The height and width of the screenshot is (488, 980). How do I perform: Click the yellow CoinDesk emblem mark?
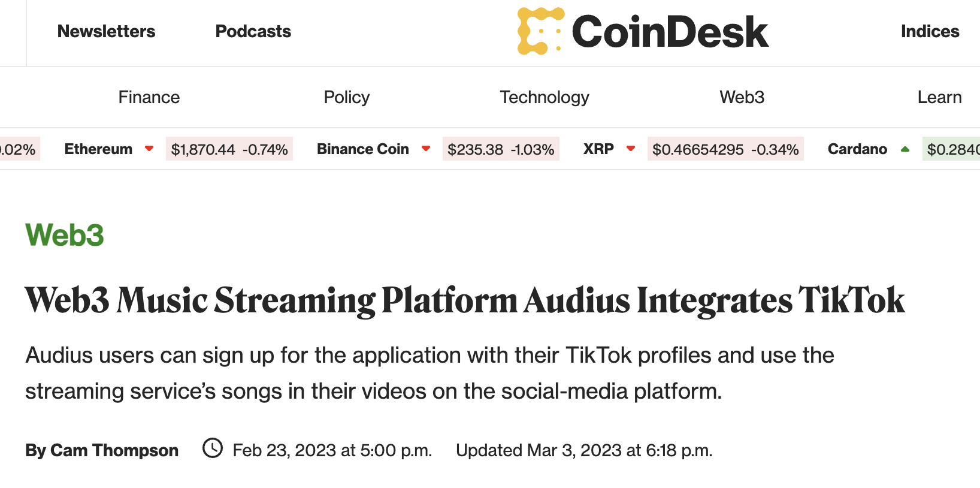[x=540, y=31]
